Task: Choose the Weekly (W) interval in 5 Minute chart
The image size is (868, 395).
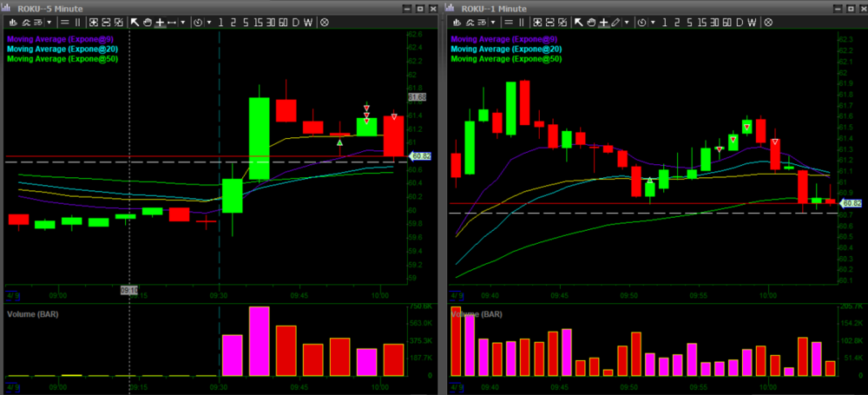Action: 308,22
